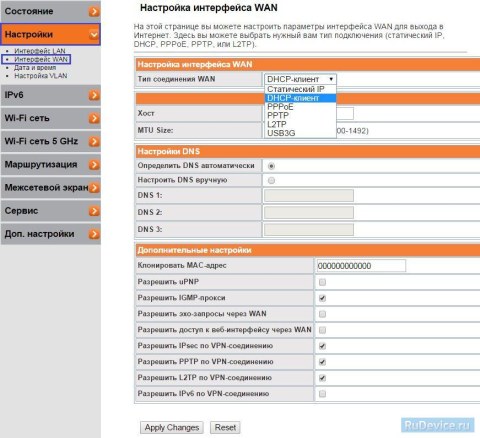
Task: Open the Состояние menu section
Action: [51, 11]
